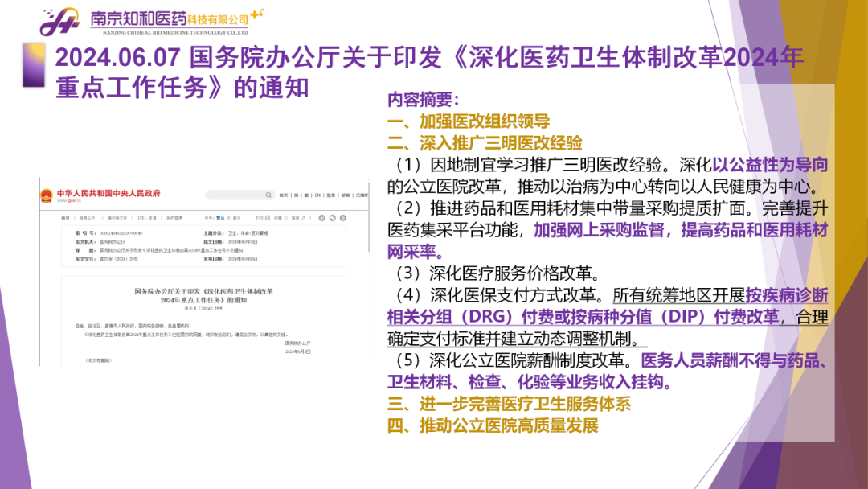The height and width of the screenshot is (489, 868).
Task: Click the leftmost circular share icon
Action: [321, 218]
